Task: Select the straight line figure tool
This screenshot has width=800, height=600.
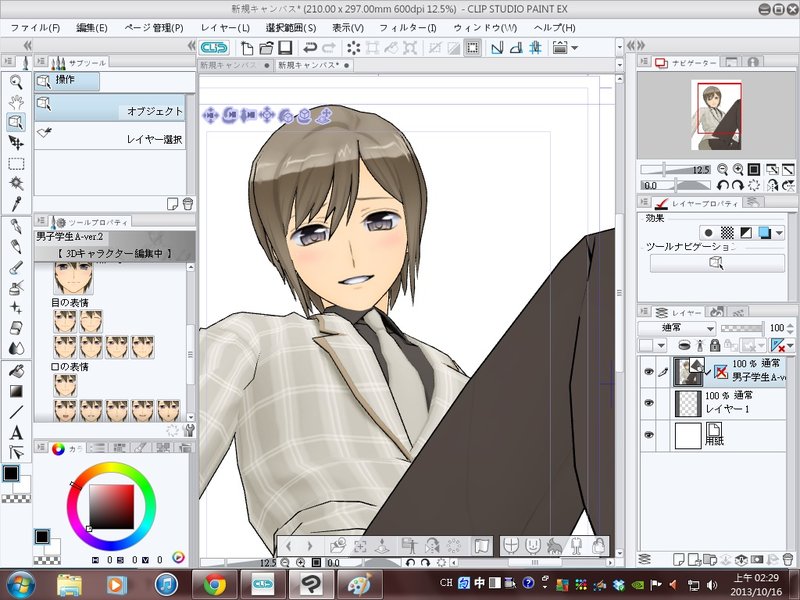Action: pyautogui.click(x=16, y=412)
